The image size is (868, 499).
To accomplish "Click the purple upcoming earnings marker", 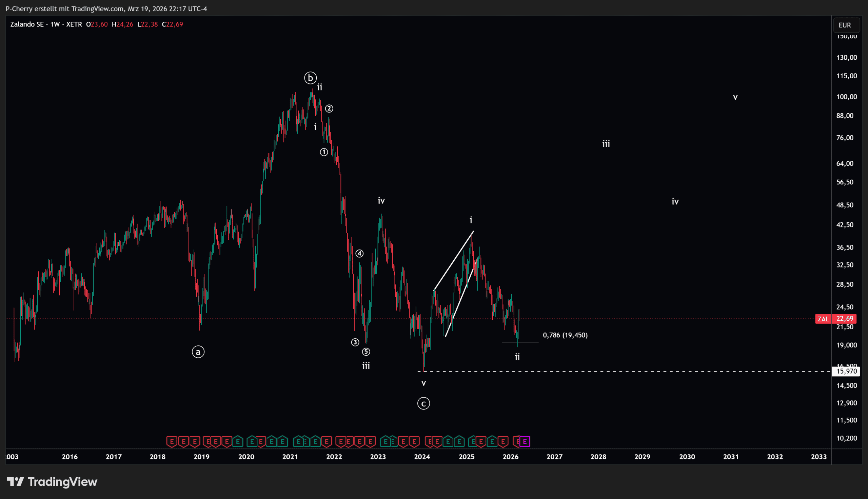I will tap(525, 441).
